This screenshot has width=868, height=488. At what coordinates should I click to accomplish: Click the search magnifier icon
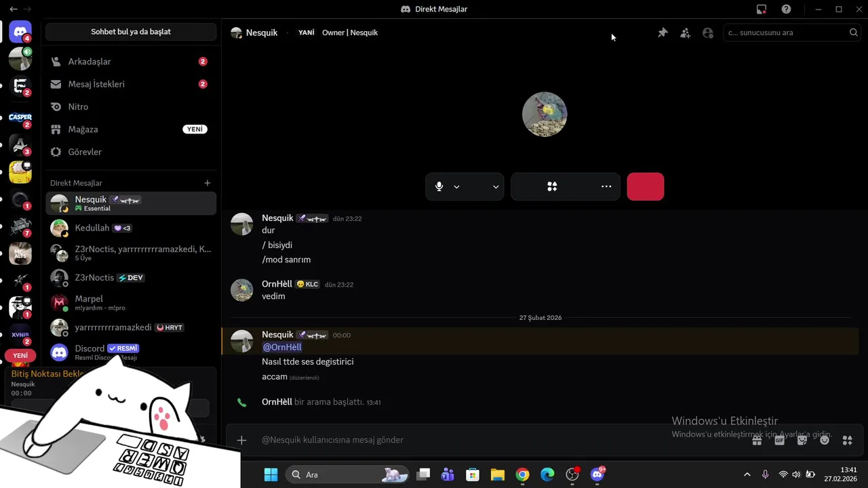[853, 33]
